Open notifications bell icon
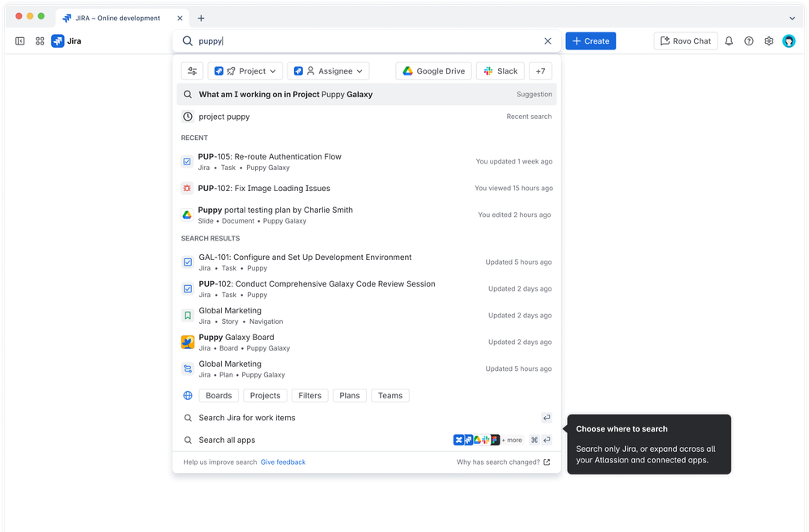 [x=729, y=40]
